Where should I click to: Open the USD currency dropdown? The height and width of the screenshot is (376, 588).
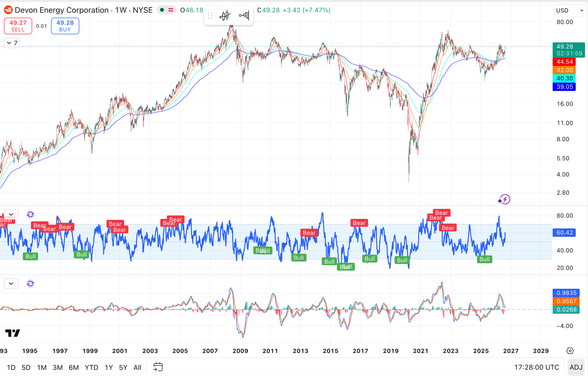point(570,10)
